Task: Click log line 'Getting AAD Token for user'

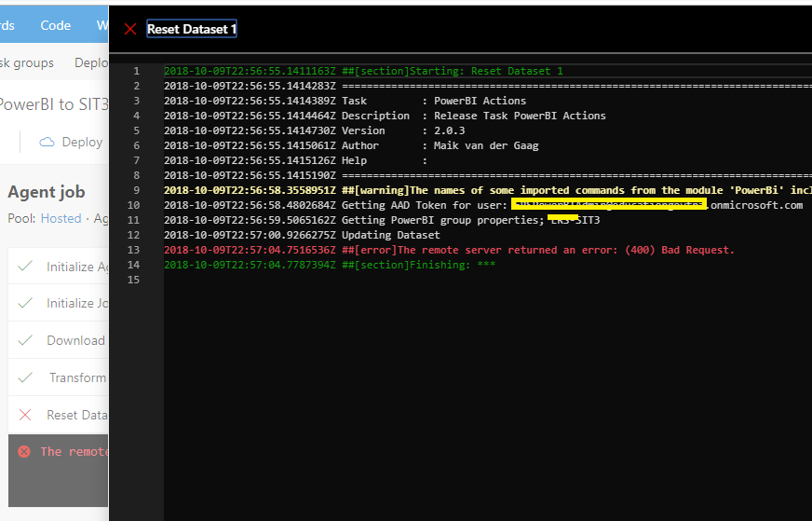Action: 483,205
